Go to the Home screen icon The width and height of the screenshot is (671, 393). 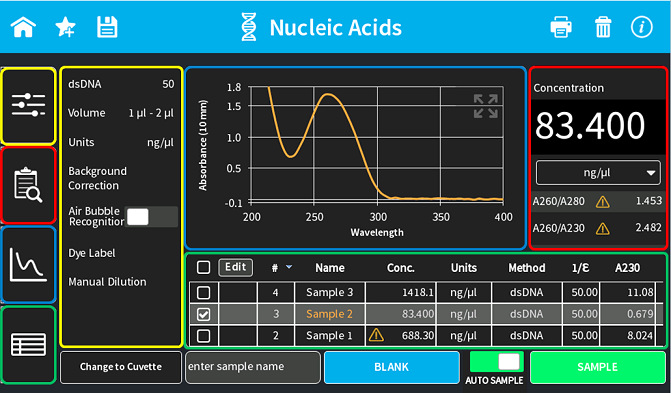click(23, 28)
